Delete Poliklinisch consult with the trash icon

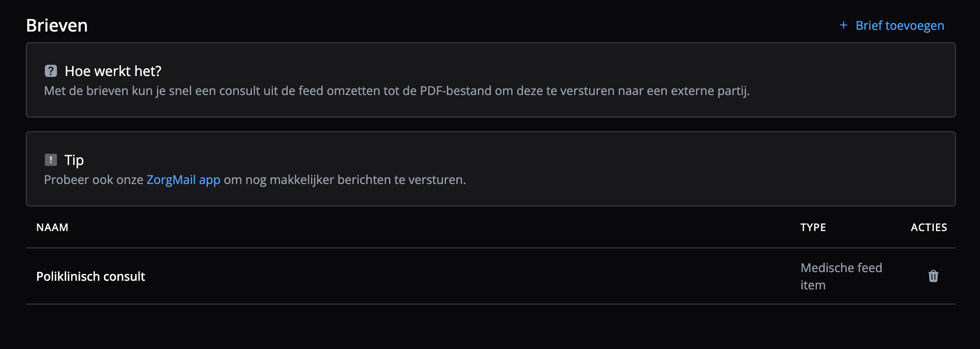coord(933,276)
